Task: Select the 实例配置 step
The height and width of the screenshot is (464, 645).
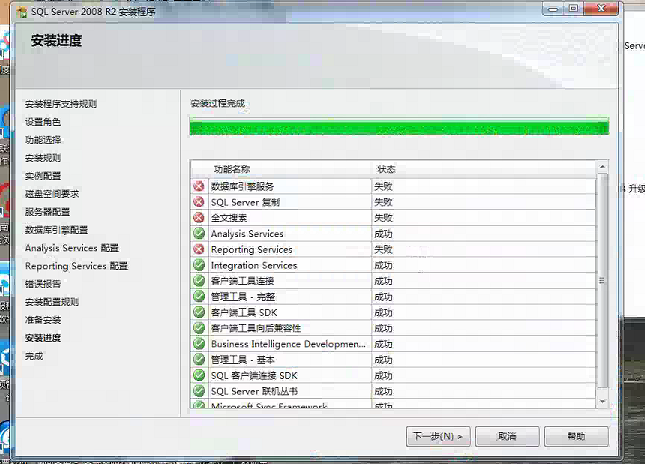Action: point(43,176)
